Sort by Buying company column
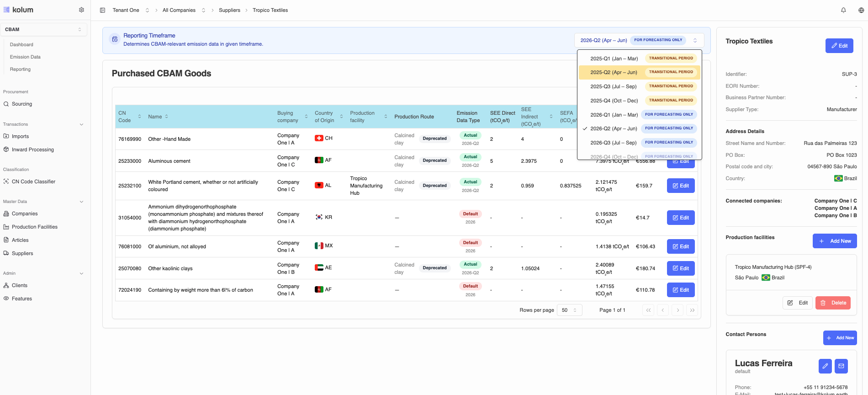Screen dimensions: 868x395 click(306, 117)
